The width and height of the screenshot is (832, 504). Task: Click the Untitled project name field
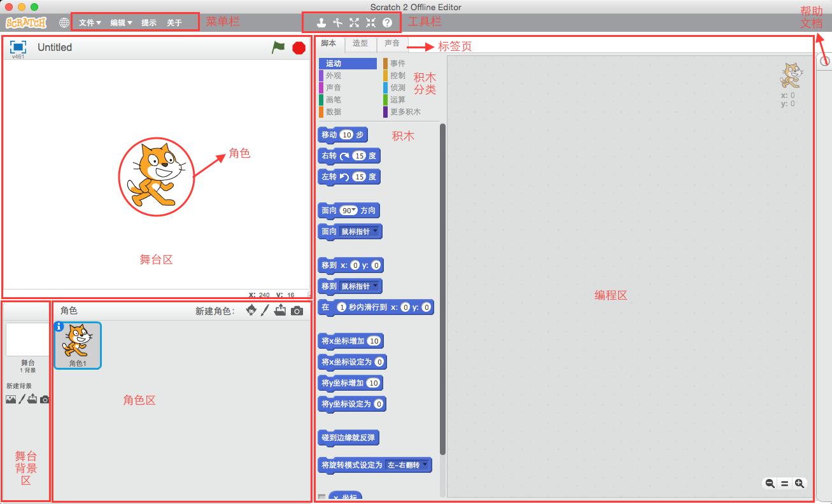coord(55,47)
